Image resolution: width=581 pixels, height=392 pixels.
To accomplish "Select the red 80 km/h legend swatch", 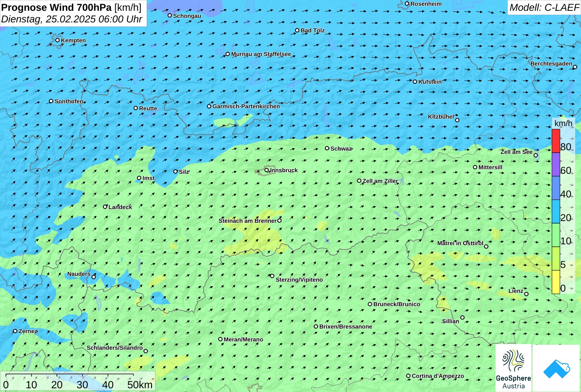I will click(556, 141).
